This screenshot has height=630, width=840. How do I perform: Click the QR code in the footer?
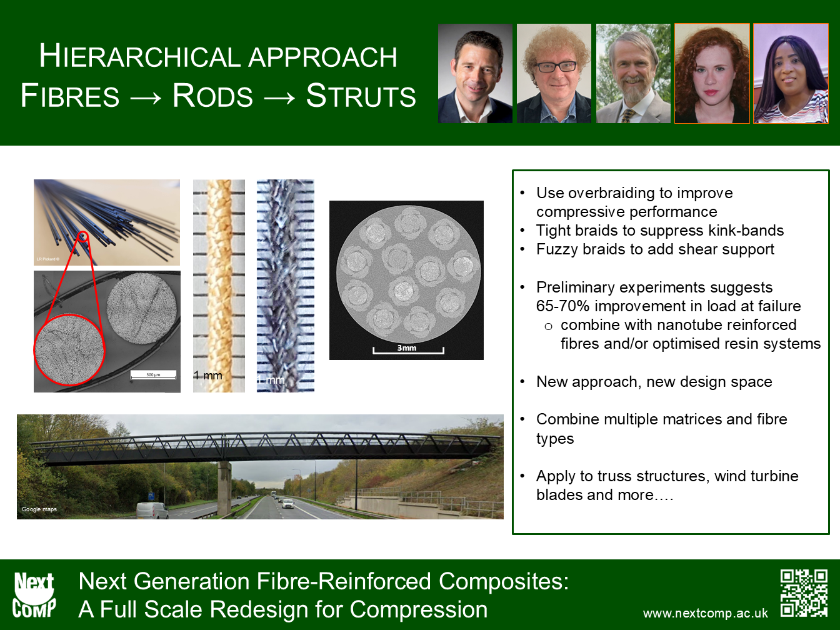[x=804, y=593]
